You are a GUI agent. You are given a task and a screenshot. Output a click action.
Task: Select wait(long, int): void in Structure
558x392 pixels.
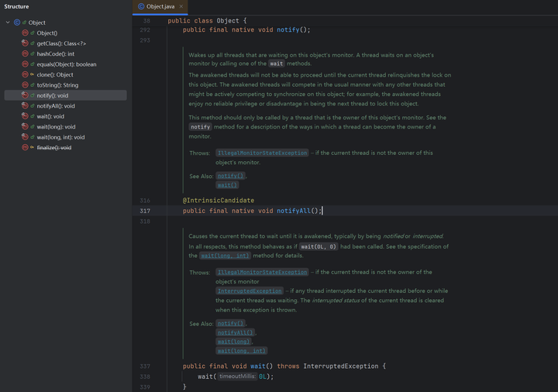[61, 137]
